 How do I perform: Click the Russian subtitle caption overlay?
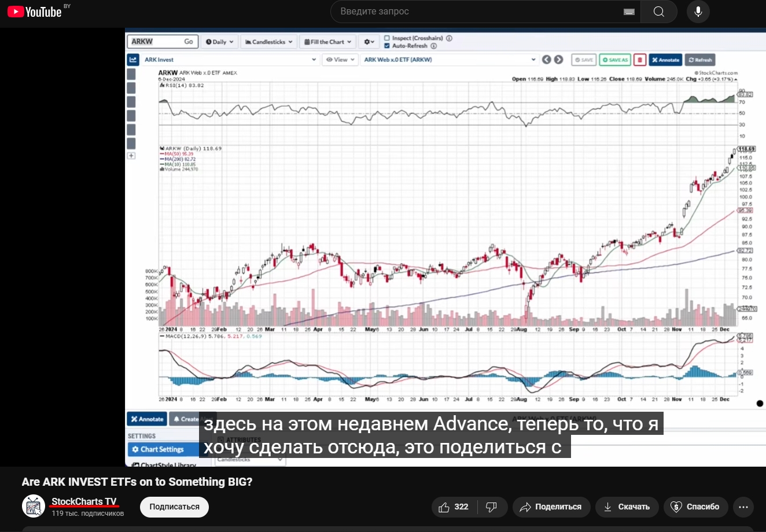(x=431, y=435)
